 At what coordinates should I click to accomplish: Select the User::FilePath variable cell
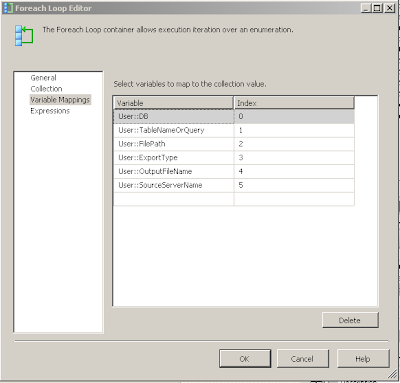point(174,144)
